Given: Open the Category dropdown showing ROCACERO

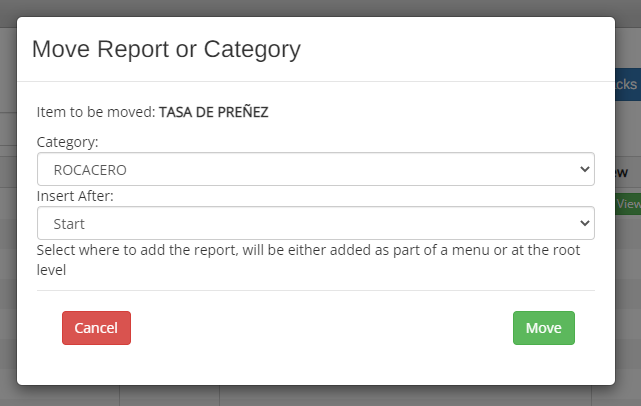Looking at the screenshot, I should [x=315, y=169].
